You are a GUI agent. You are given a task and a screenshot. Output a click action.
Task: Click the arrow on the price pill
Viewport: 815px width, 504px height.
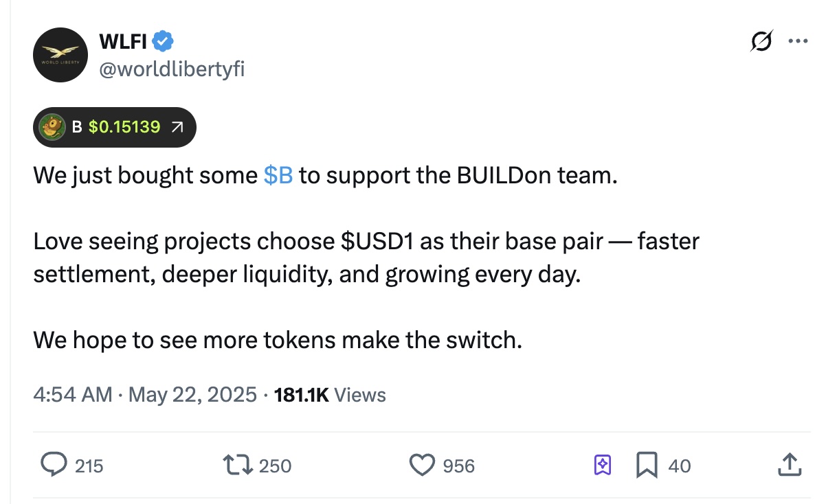point(177,128)
